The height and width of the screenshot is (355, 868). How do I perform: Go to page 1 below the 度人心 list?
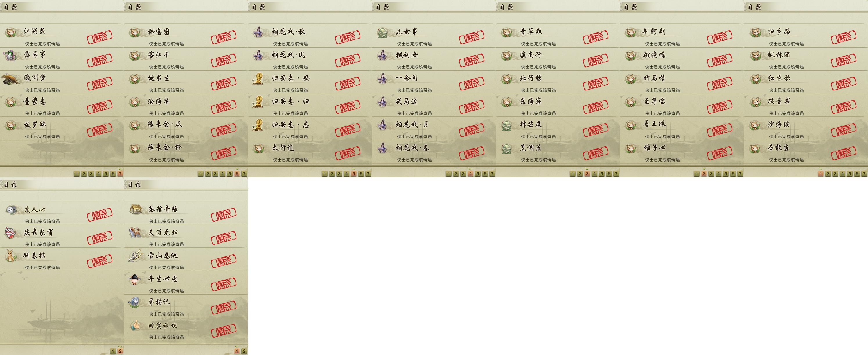click(x=113, y=351)
